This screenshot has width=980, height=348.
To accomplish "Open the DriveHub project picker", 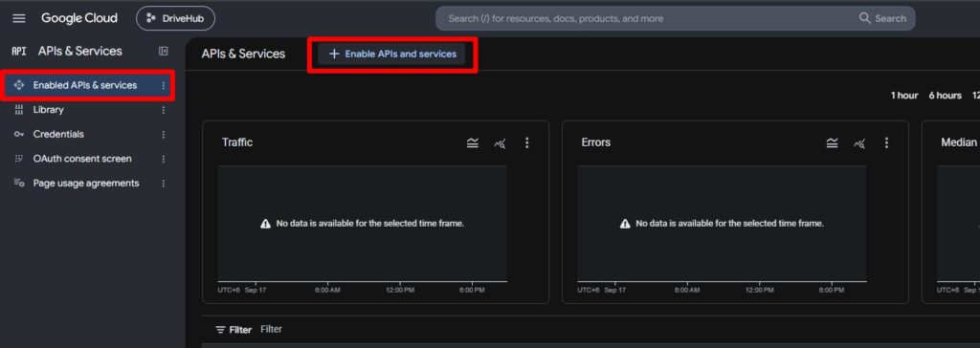I will point(176,19).
